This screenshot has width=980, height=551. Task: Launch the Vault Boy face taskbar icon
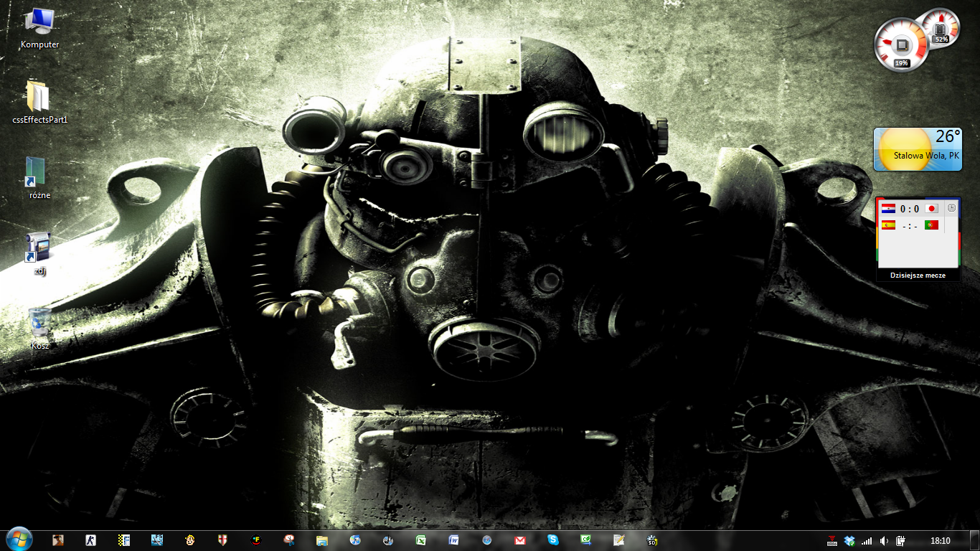(190, 540)
